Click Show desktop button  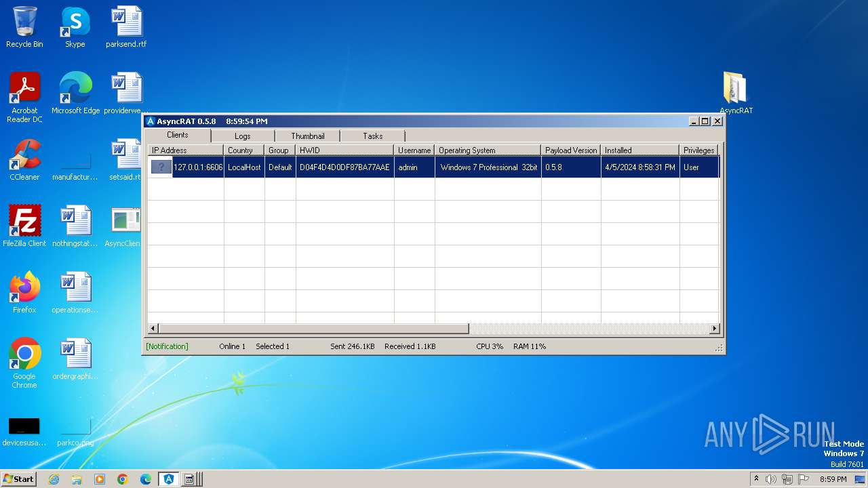click(861, 479)
